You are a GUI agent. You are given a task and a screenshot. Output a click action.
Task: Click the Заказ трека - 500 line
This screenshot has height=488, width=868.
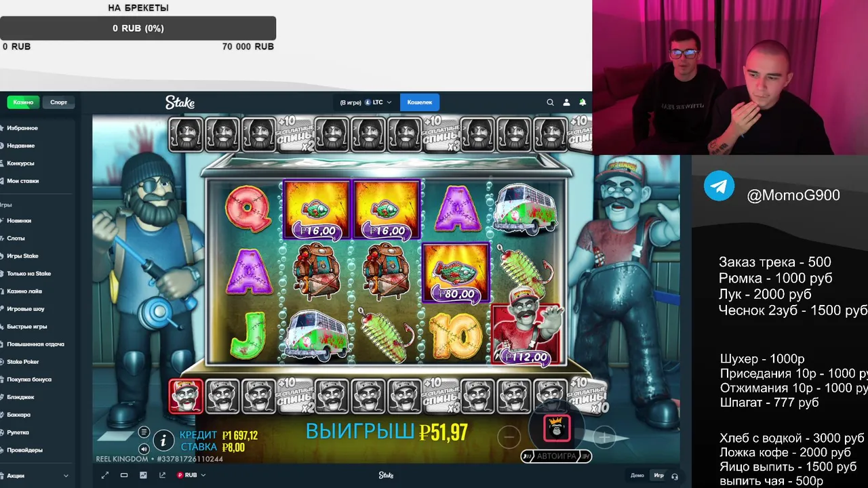775,262
